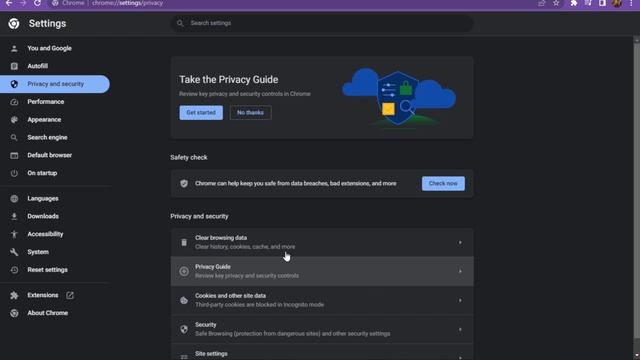Image resolution: width=640 pixels, height=360 pixels.
Task: Click the shield icon in the Security row
Action: 184,329
